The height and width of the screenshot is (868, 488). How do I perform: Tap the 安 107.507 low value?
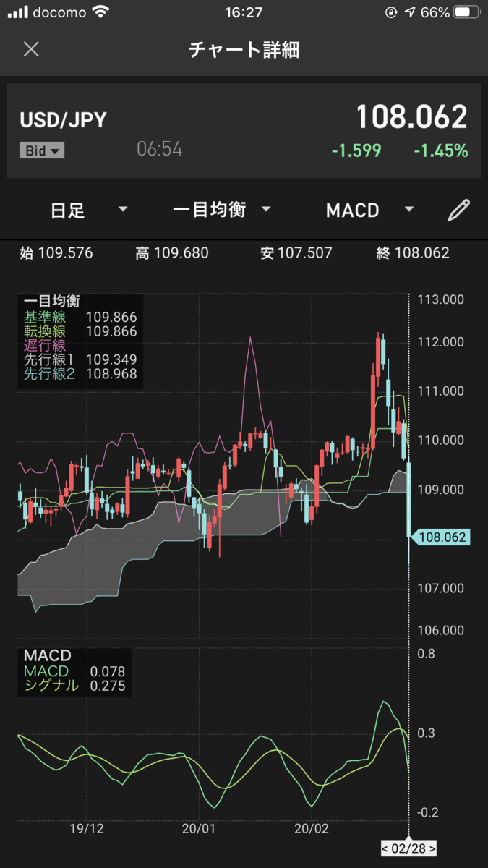296,253
